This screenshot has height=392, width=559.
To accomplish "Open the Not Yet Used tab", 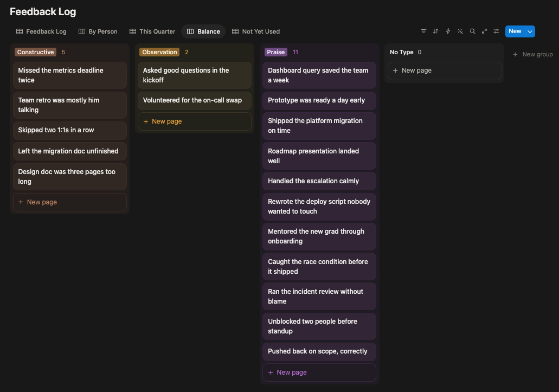I will (256, 31).
